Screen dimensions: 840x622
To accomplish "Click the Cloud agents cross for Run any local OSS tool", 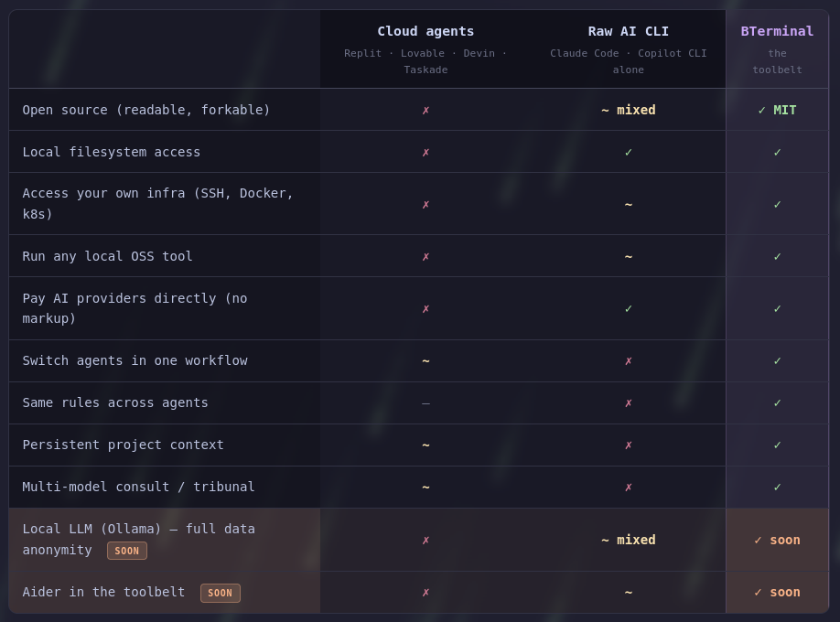I will click(x=425, y=257).
